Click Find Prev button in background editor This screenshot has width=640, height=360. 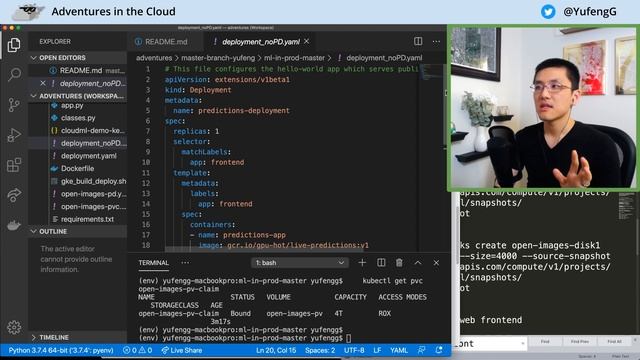[x=580, y=341]
